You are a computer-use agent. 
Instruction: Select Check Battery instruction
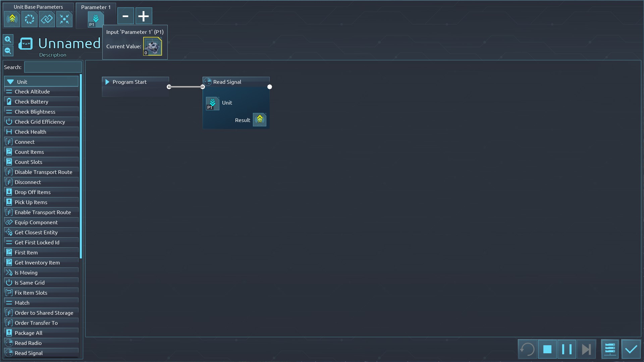(x=32, y=102)
